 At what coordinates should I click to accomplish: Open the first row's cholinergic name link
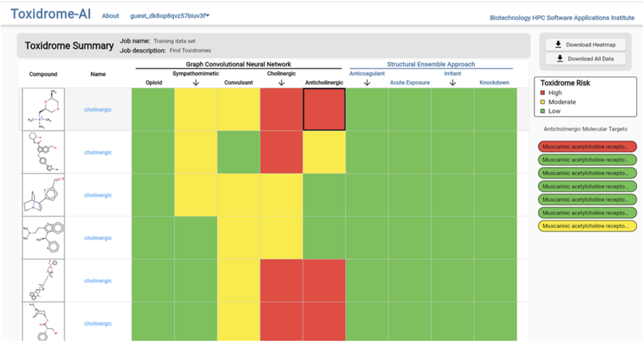(98, 109)
